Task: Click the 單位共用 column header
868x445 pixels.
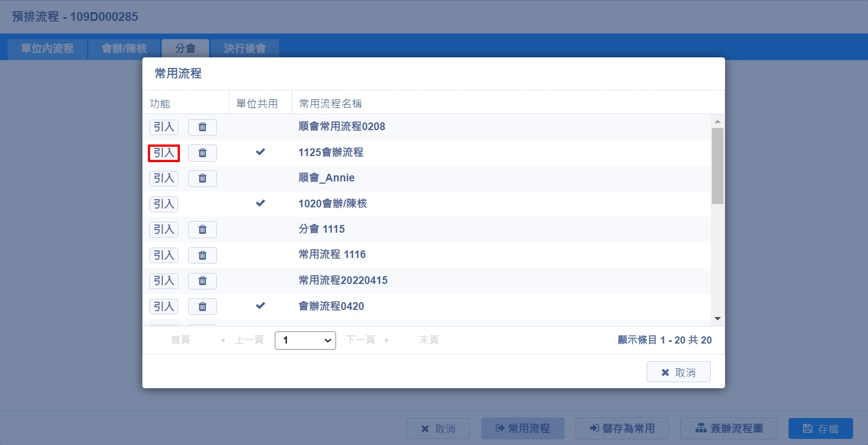Action: coord(257,104)
